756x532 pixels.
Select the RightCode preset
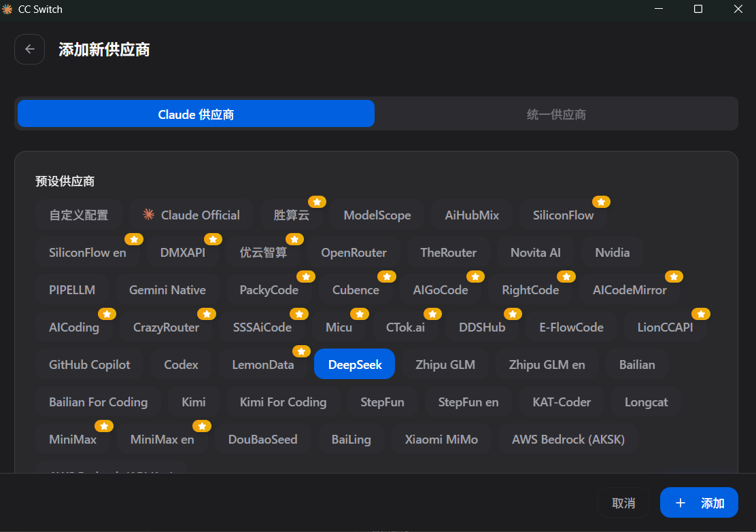point(530,289)
